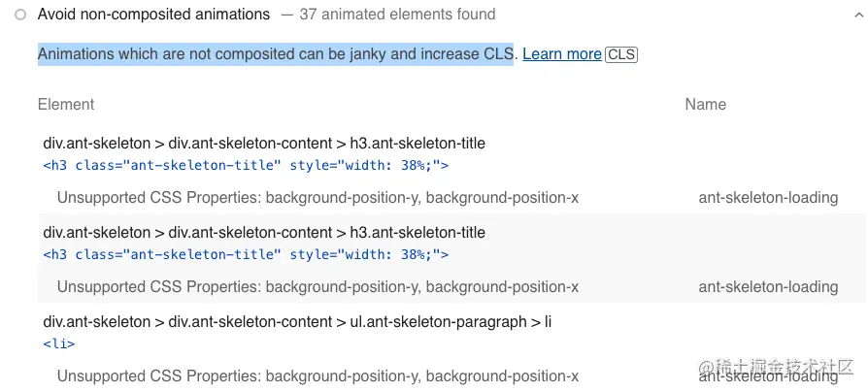Image resolution: width=868 pixels, height=391 pixels.
Task: Click the blue <li> code snippet
Action: [59, 343]
